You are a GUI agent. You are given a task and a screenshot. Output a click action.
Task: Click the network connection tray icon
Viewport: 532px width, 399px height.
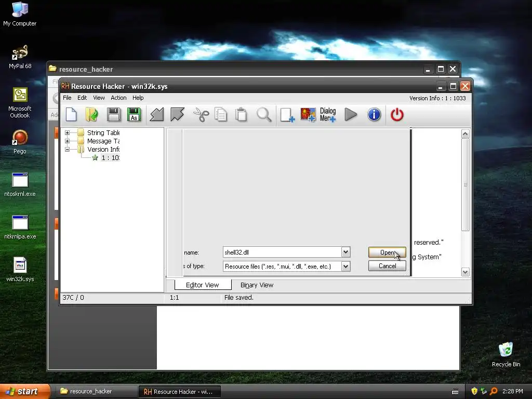point(484,391)
